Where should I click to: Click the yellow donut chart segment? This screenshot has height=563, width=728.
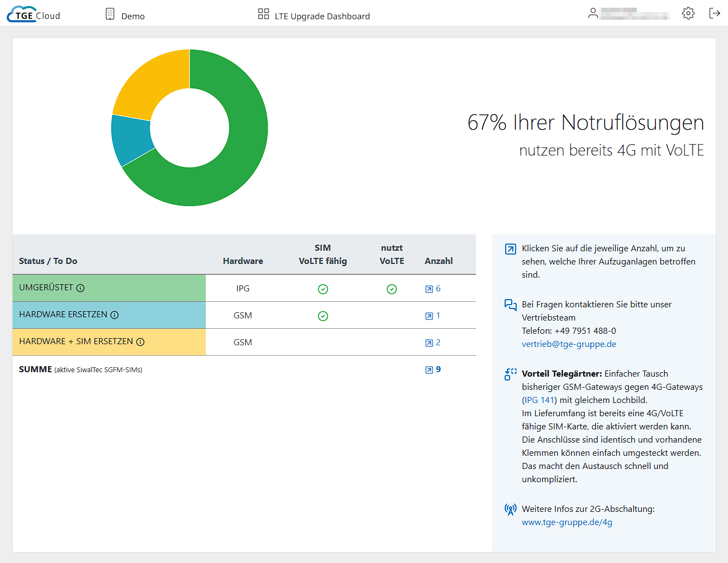(x=143, y=82)
